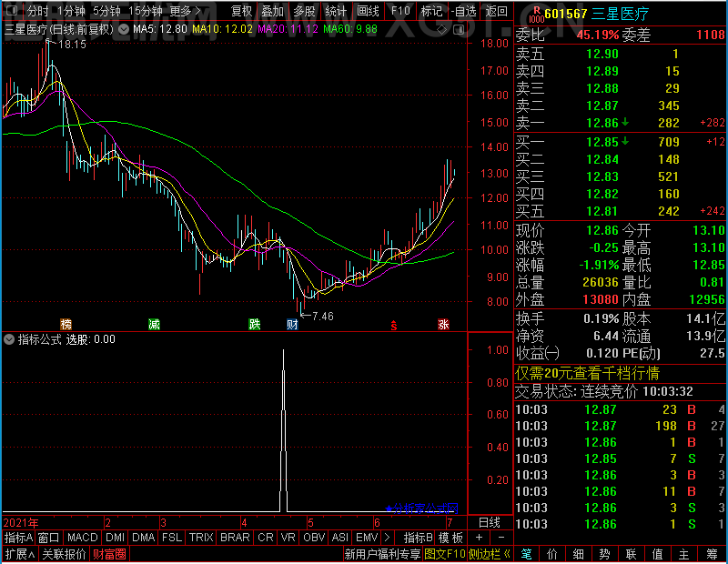Remove stock from 自选 watchlist
The image size is (728, 564).
463,11
